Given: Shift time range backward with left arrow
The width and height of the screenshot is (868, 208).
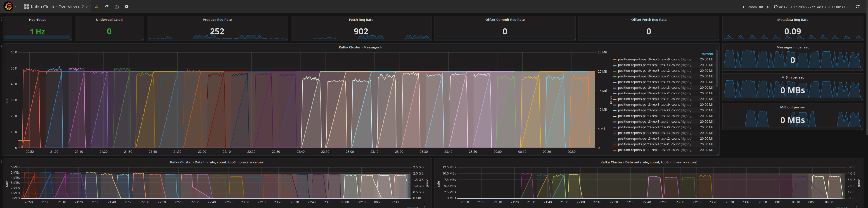Looking at the screenshot, I should (743, 7).
